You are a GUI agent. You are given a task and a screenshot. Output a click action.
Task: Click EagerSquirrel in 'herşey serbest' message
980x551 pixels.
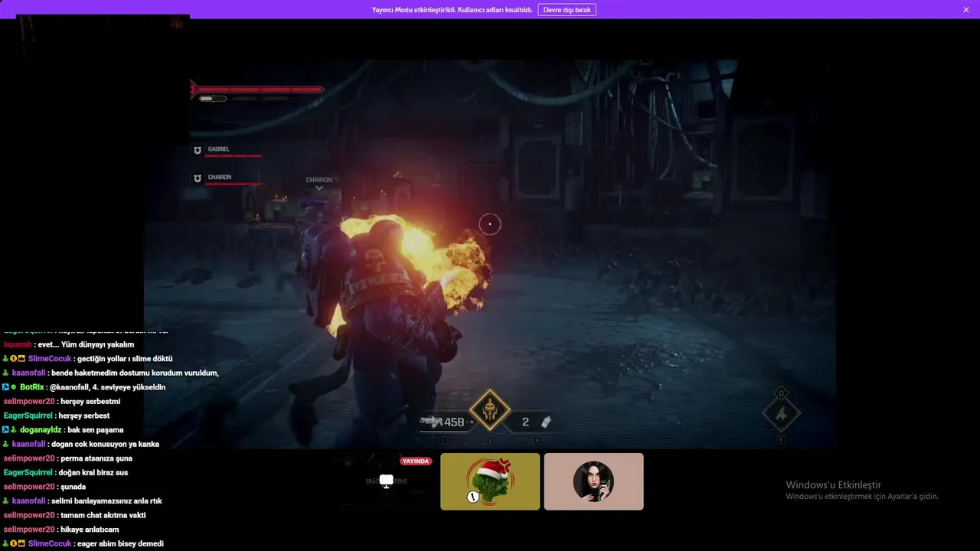coord(28,416)
